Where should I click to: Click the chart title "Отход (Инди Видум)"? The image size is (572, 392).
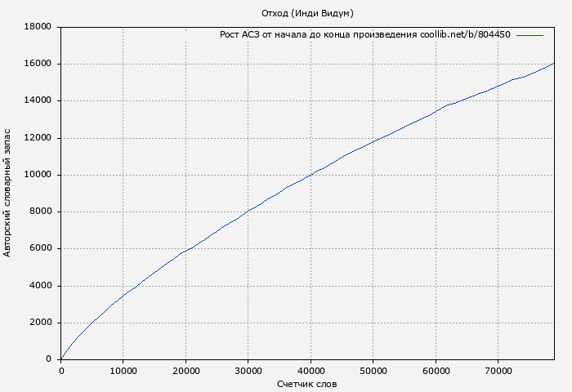click(307, 13)
